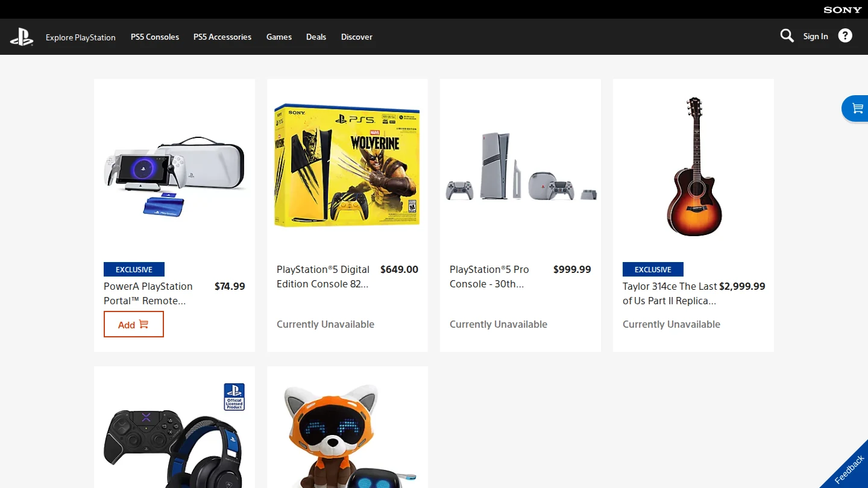Open the Games menu
This screenshot has height=488, width=868.
click(279, 37)
